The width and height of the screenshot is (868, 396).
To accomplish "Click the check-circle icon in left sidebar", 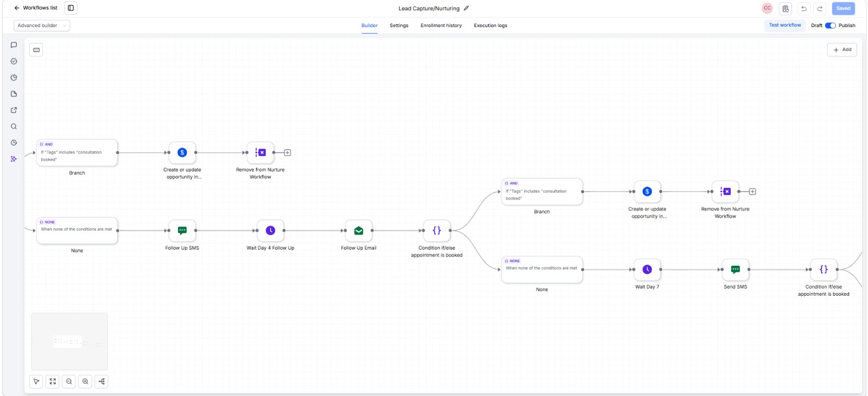I will pos(14,61).
